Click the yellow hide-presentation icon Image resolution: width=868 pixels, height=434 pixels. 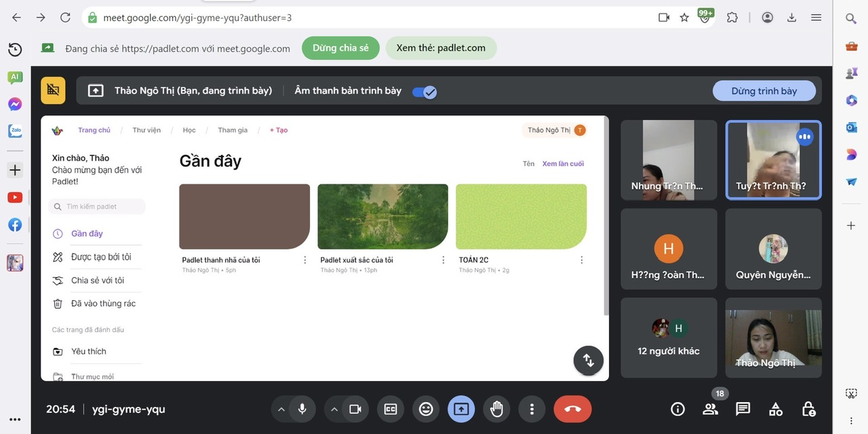coord(53,90)
